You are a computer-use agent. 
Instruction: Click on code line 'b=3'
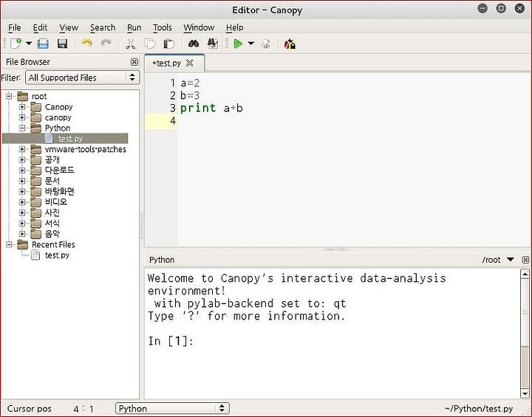tap(190, 96)
